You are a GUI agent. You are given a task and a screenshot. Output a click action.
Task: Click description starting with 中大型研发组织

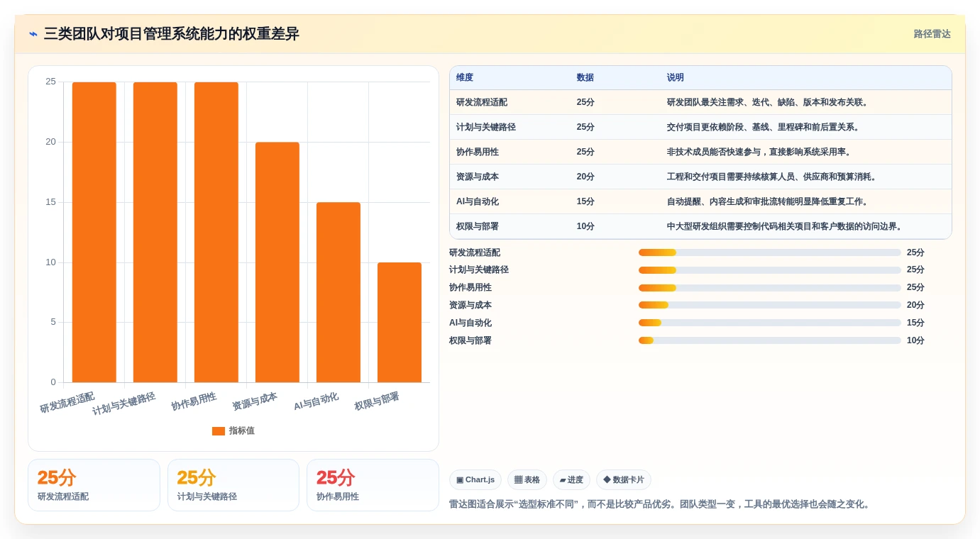[x=786, y=226]
